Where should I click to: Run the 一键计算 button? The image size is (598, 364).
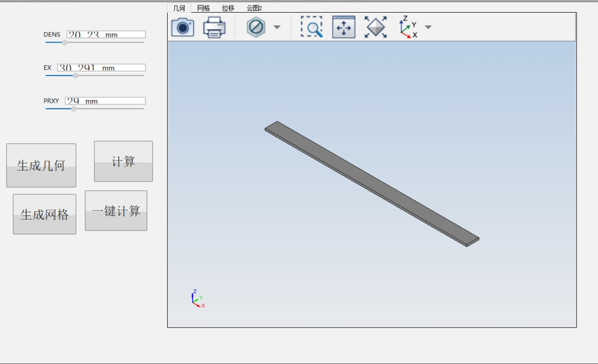click(x=116, y=211)
